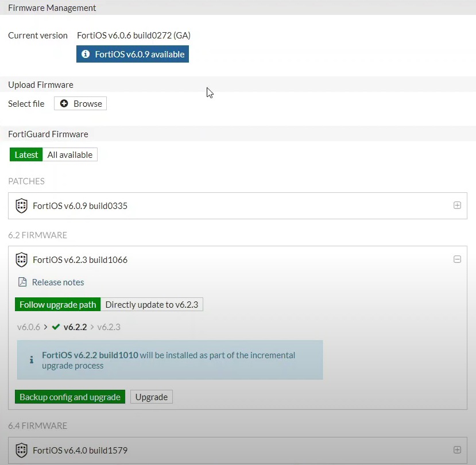Click the Upgrade button
476x465 pixels.
152,397
